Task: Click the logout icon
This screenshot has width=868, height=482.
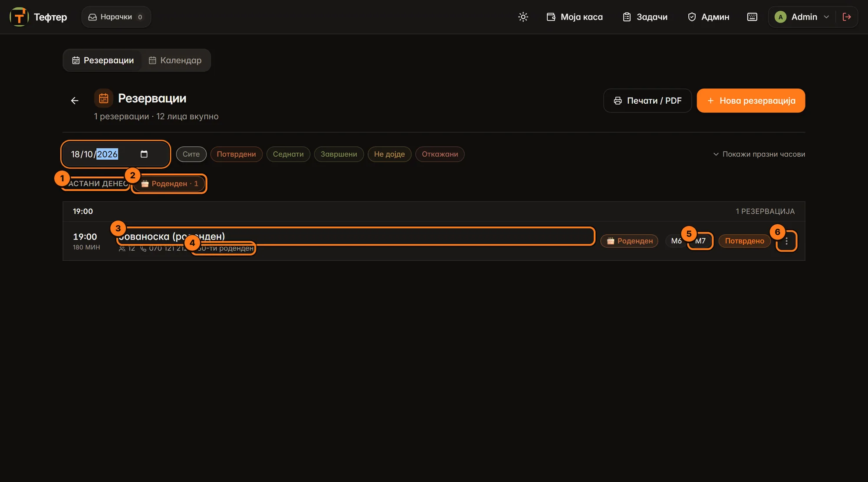Action: click(847, 17)
